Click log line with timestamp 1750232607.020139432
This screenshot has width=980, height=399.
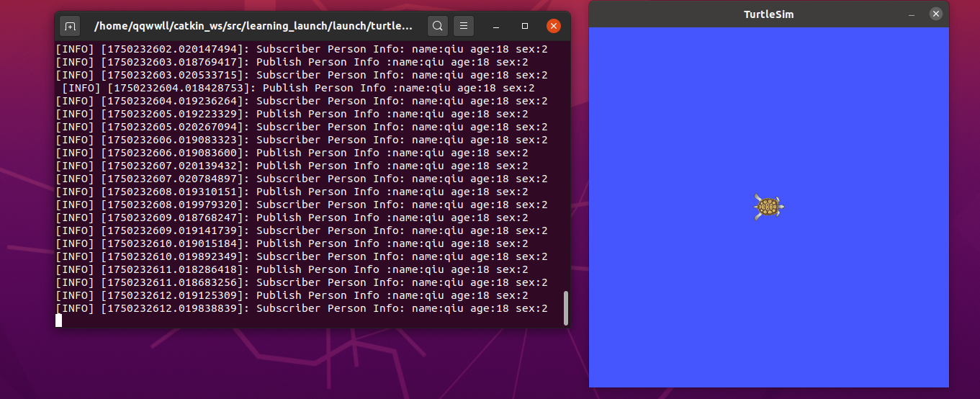click(x=292, y=166)
